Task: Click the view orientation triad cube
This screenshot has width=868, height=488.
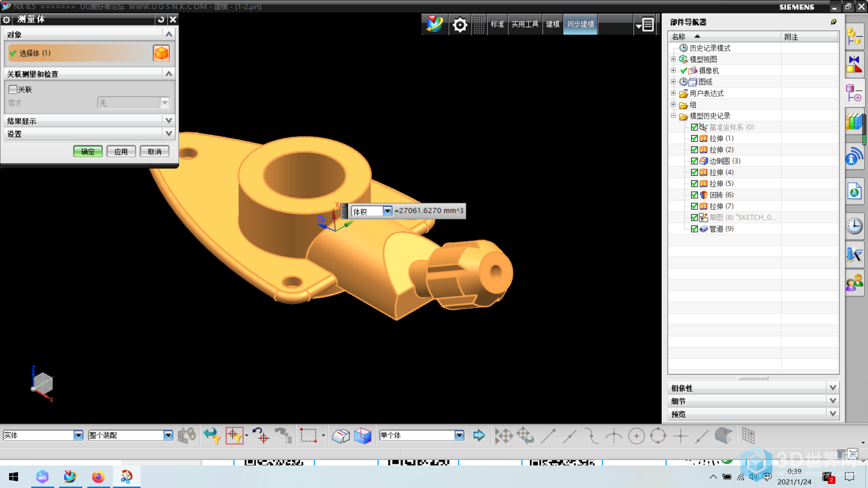Action: tap(42, 384)
